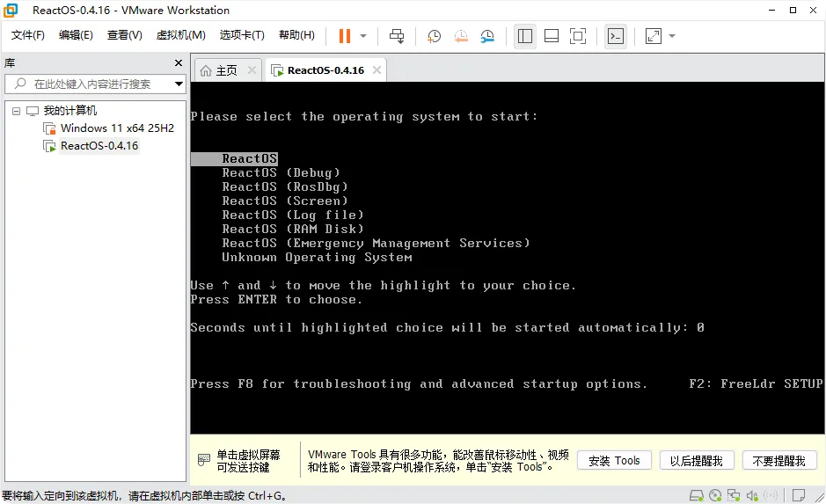The height and width of the screenshot is (504, 826).
Task: Open the 选项卡(T) menu
Action: pyautogui.click(x=242, y=35)
